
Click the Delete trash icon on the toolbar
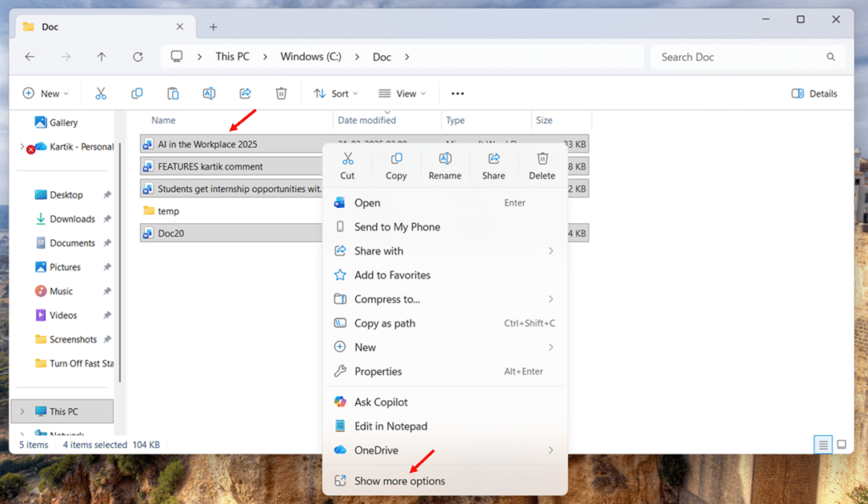pyautogui.click(x=281, y=93)
